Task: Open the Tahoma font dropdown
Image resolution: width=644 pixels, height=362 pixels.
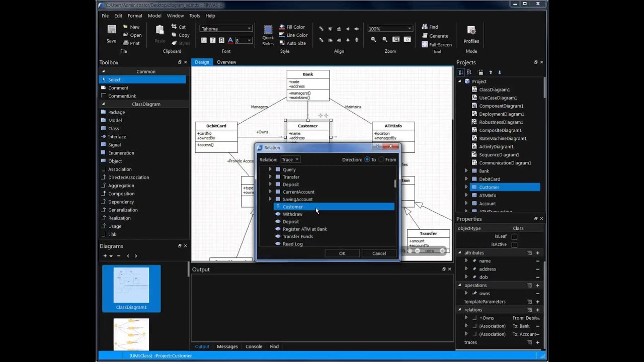Action: point(226,29)
